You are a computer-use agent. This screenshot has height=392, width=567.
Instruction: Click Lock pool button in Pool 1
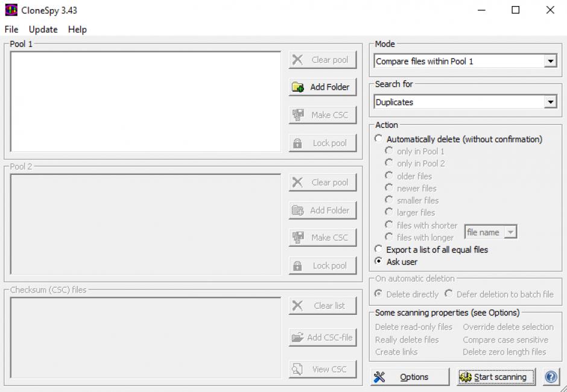[x=323, y=143]
